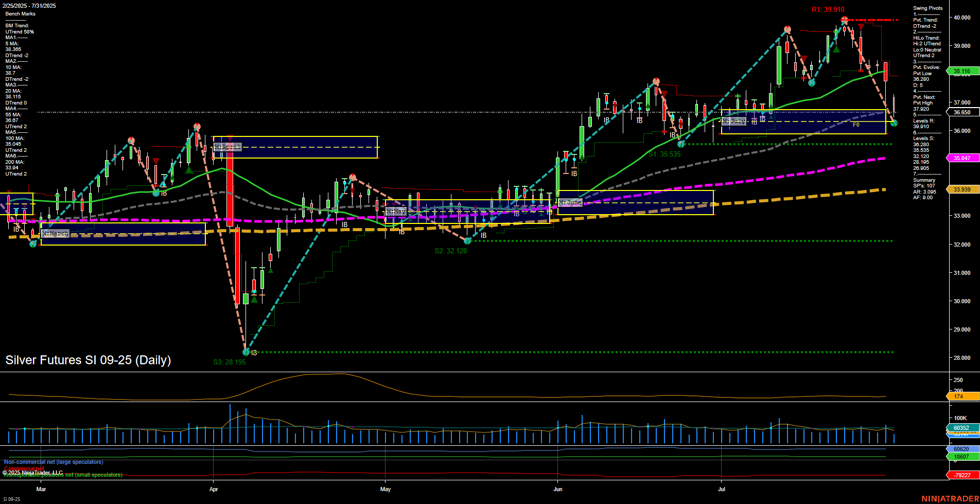This screenshot has width=980, height=504.
Task: Click the white 36.650 current price marker
Action: pyautogui.click(x=962, y=112)
